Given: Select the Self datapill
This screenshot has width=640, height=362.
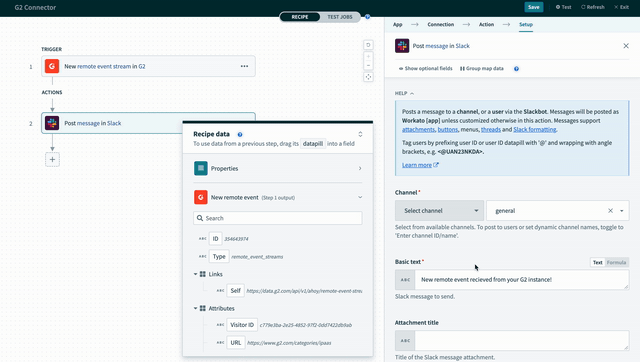Looking at the screenshot, I should click(236, 291).
